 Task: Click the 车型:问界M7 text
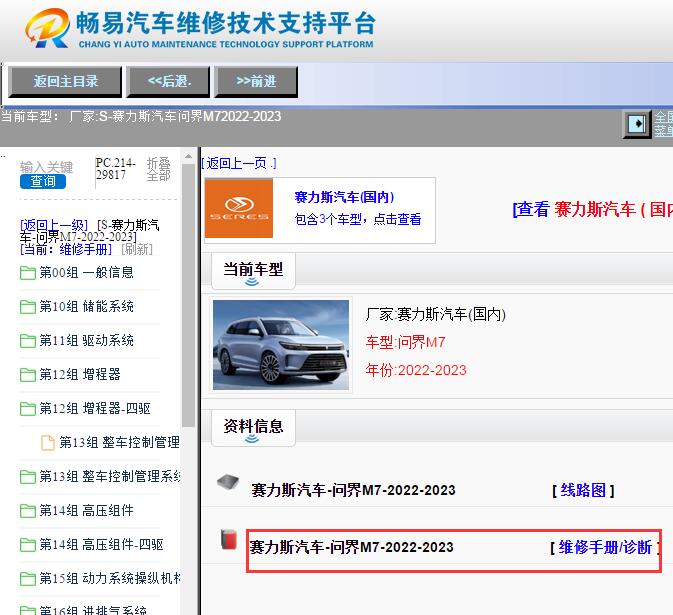coord(406,342)
